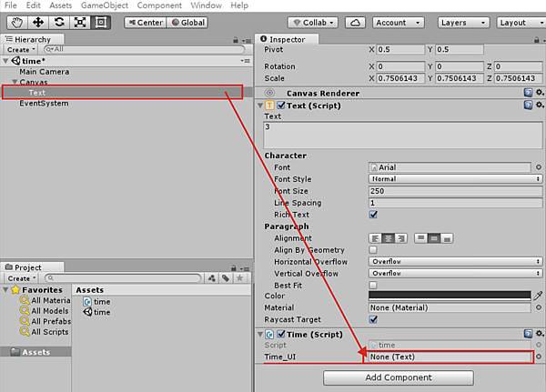Collapse the Canvas tree node

pyautogui.click(x=15, y=82)
